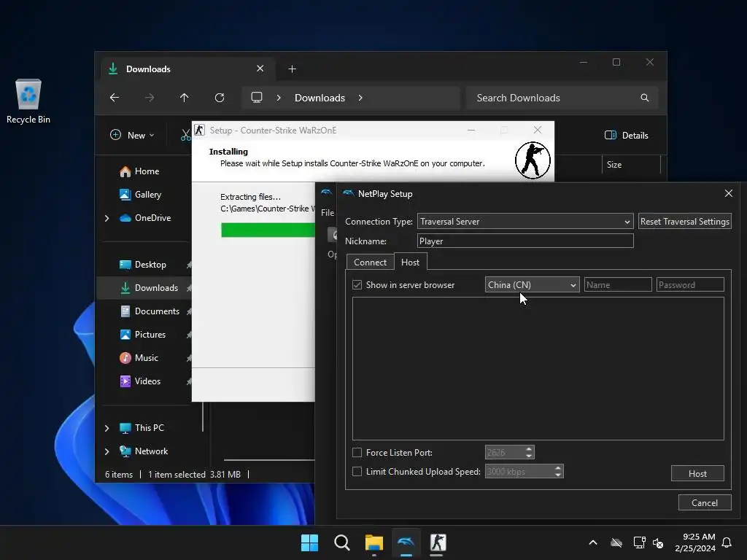This screenshot has height=560, width=747.
Task: Open the Recycle Bin desktop icon
Action: [28, 101]
